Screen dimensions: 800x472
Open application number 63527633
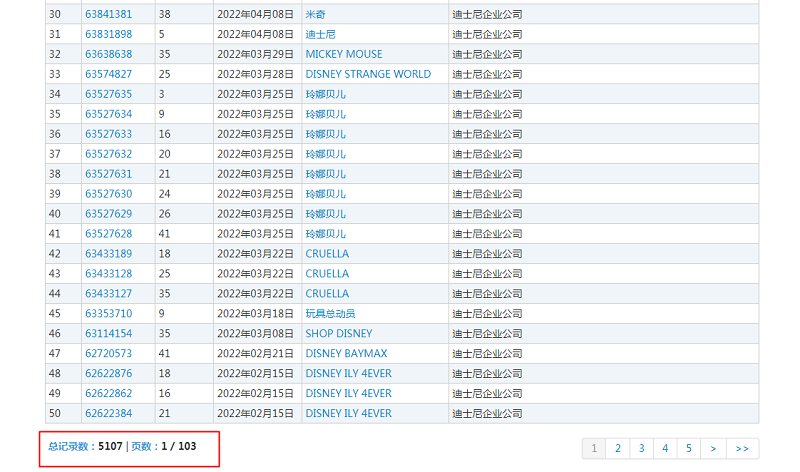(x=108, y=134)
